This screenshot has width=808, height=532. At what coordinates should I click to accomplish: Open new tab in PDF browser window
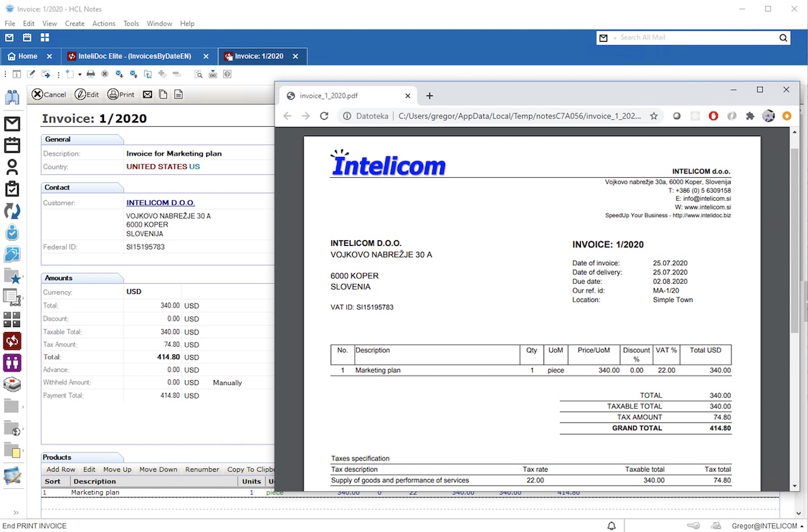tap(429, 96)
